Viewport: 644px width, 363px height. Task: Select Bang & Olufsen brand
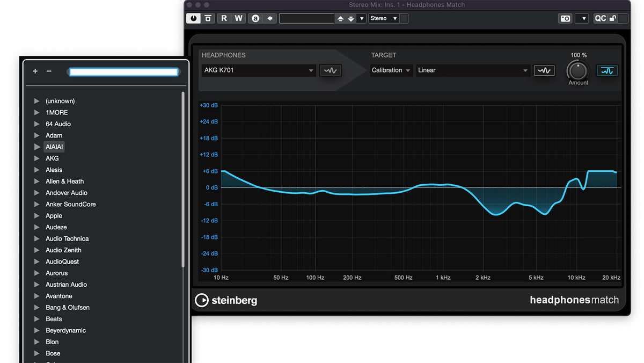tap(68, 308)
